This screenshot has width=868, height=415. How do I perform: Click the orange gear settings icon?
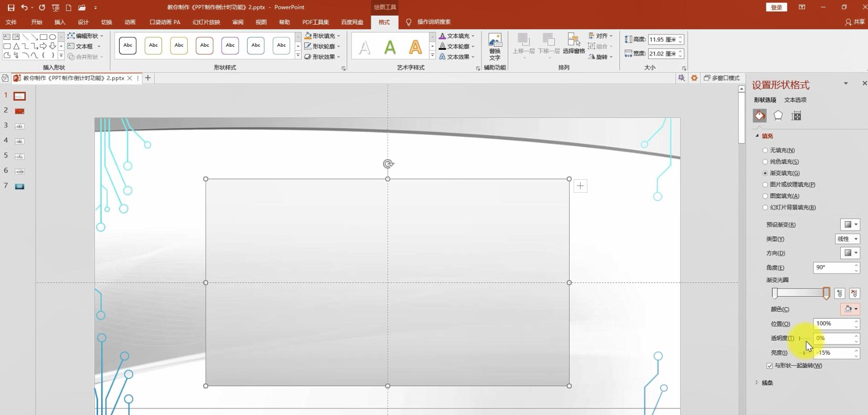(694, 78)
